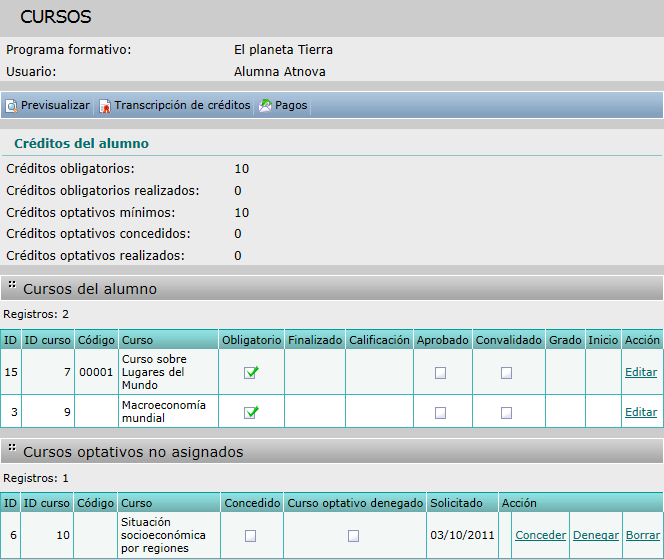
Task: Click the Convalidado column header
Action: pos(509,340)
